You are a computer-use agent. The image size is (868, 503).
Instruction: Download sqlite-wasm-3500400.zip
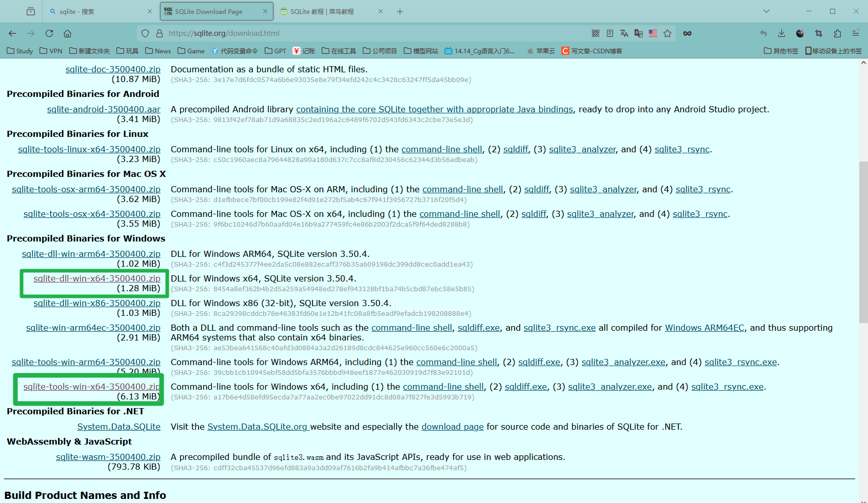click(108, 457)
